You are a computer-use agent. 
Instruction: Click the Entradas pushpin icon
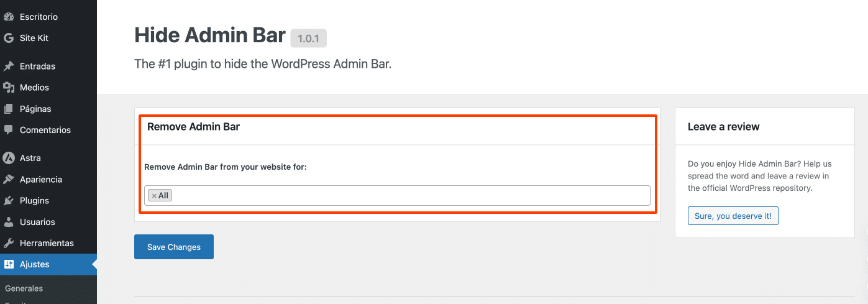pyautogui.click(x=9, y=67)
